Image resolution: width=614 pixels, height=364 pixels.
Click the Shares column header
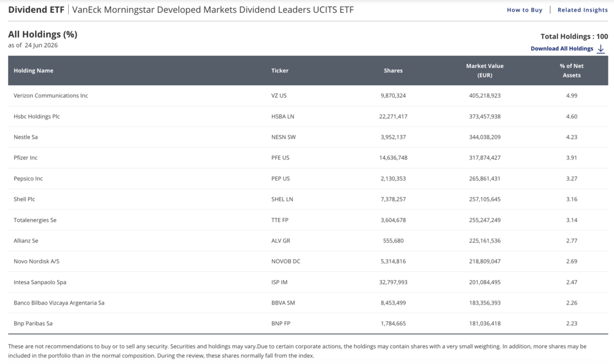393,71
